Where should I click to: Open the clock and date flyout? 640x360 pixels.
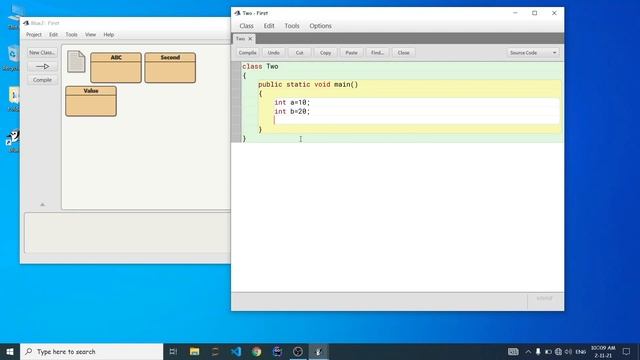pyautogui.click(x=603, y=351)
